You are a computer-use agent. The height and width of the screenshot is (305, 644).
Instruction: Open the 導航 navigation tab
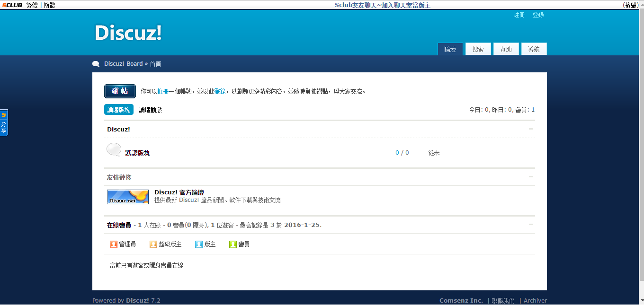click(534, 49)
